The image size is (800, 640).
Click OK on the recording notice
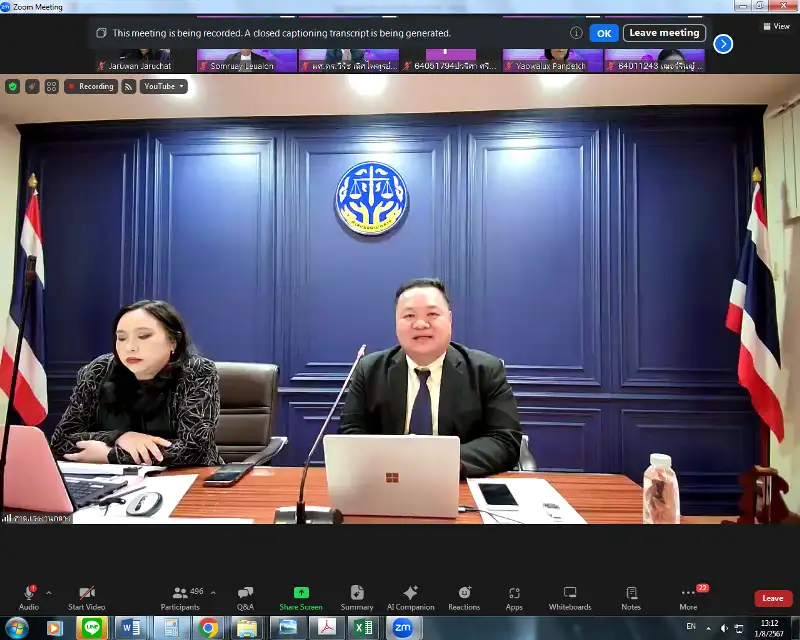(x=603, y=33)
